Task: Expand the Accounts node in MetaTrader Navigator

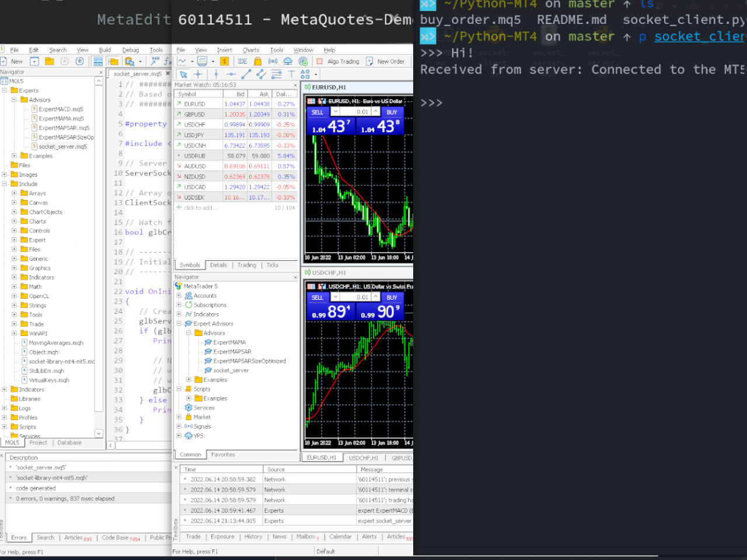Action: tap(179, 296)
